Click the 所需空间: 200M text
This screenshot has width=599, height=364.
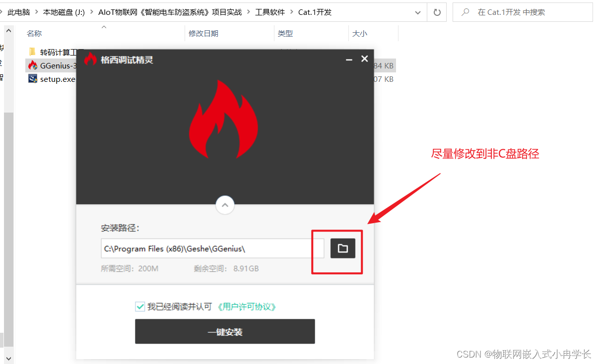(130, 269)
